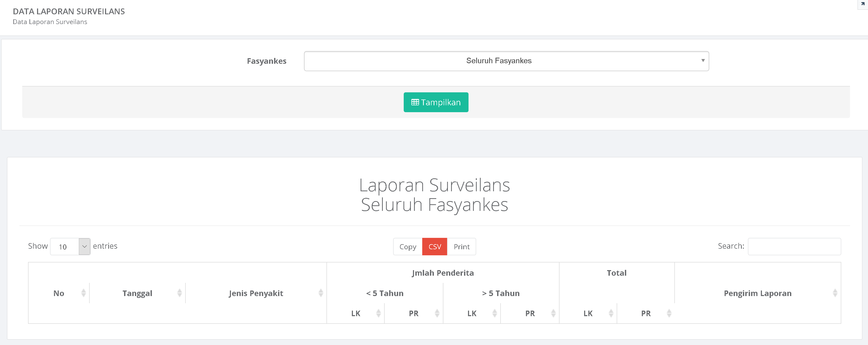The image size is (868, 345).
Task: Click the Print button
Action: click(x=461, y=247)
